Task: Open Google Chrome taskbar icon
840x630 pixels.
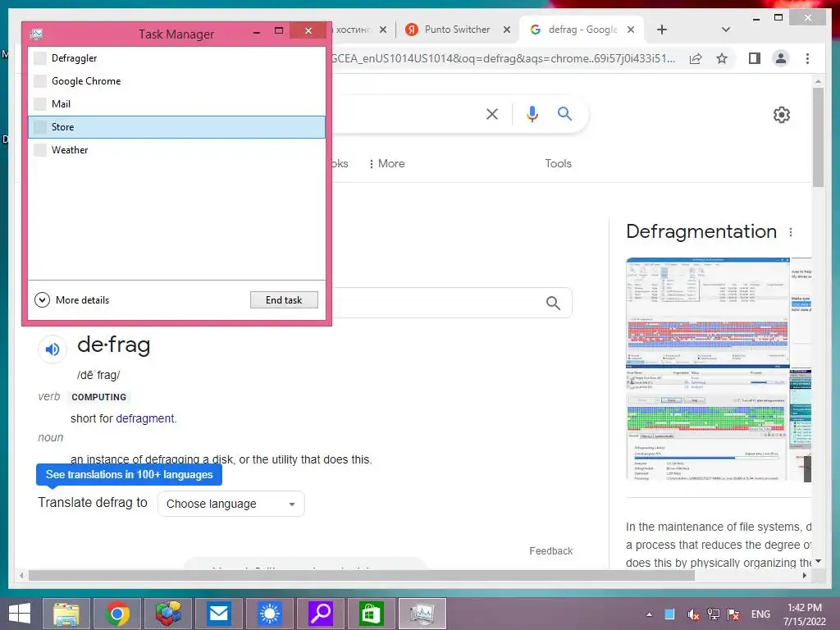Action: (117, 614)
